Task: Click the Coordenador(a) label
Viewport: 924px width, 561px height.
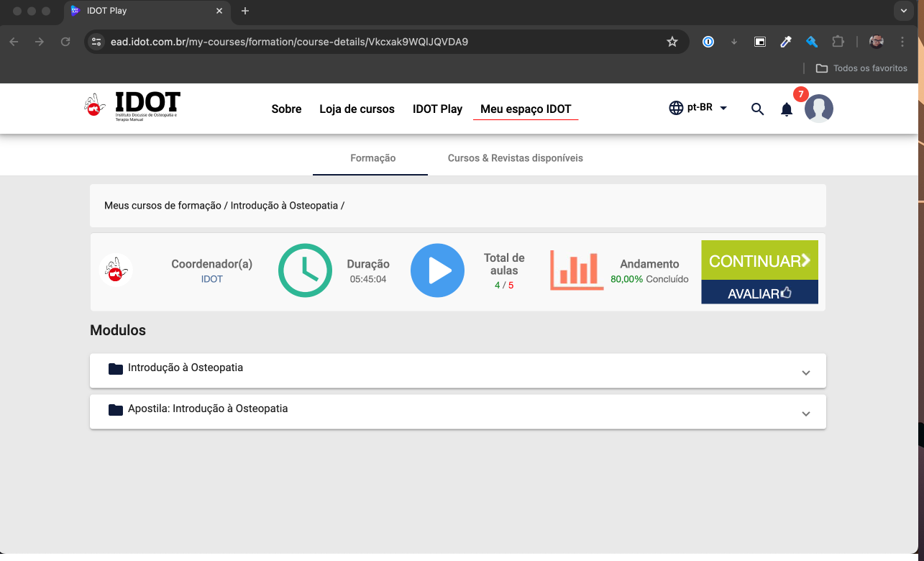Action: (211, 264)
